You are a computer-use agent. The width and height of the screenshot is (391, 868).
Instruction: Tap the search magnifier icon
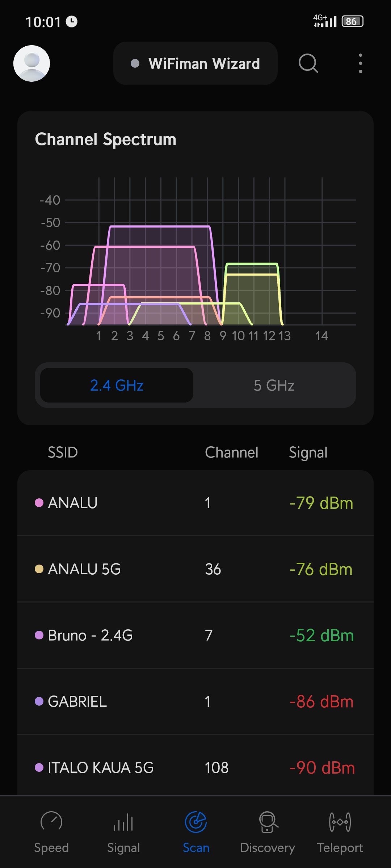click(x=308, y=63)
